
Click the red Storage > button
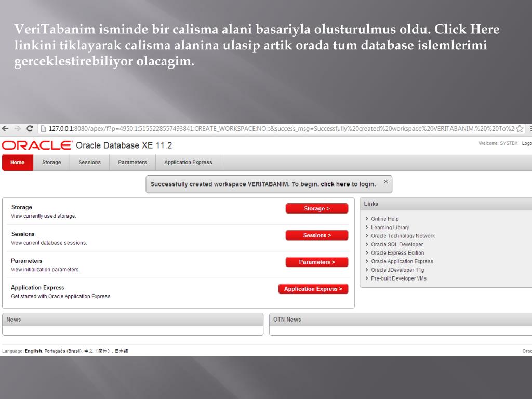click(x=317, y=208)
